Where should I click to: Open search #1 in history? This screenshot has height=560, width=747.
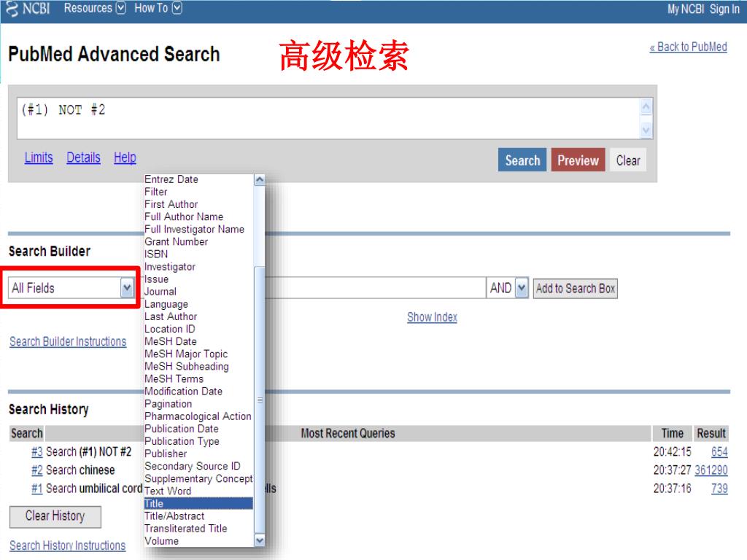click(36, 489)
